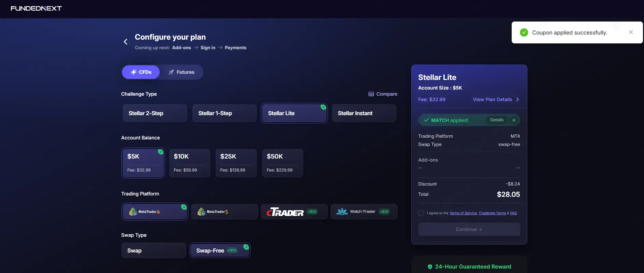This screenshot has width=644, height=273.
Task: Click the 'Add-ons' step in breadcrumb
Action: tap(182, 47)
